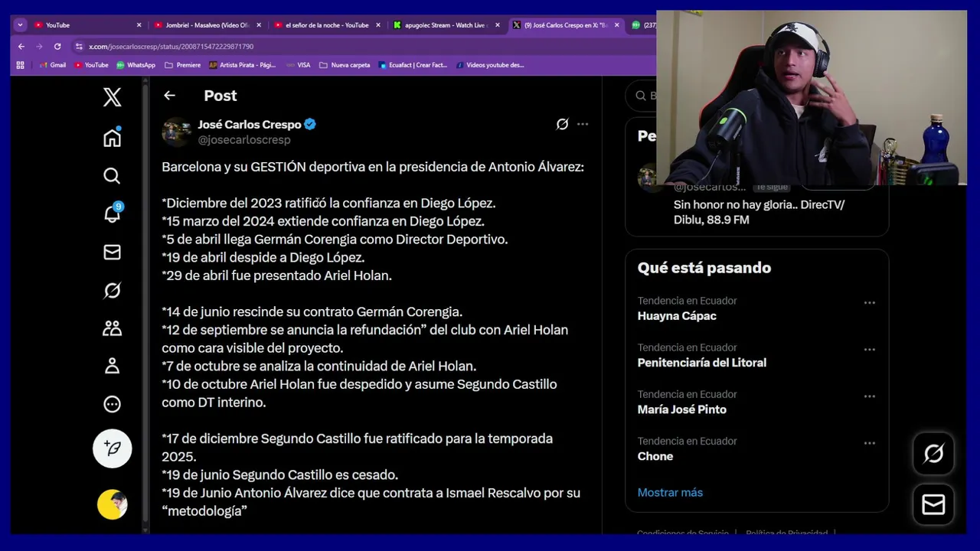The image size is (980, 551).
Task: Open Profile icon in sidebar
Action: (112, 366)
